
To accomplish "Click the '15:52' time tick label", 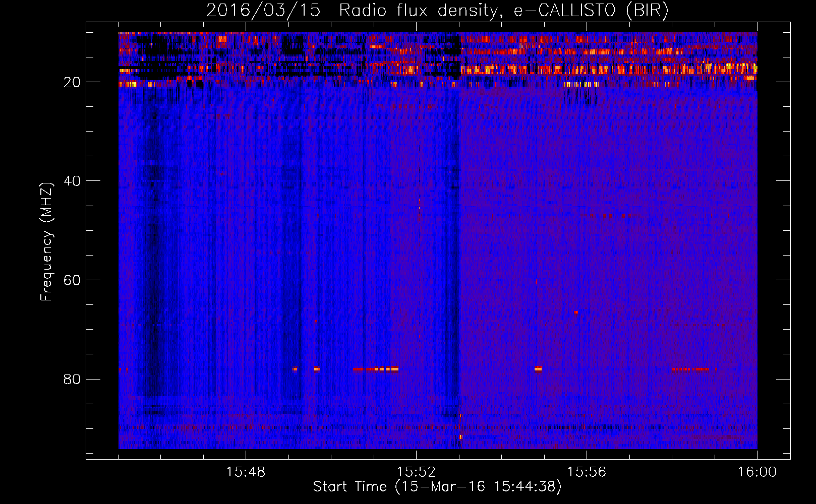I will click(x=416, y=472).
